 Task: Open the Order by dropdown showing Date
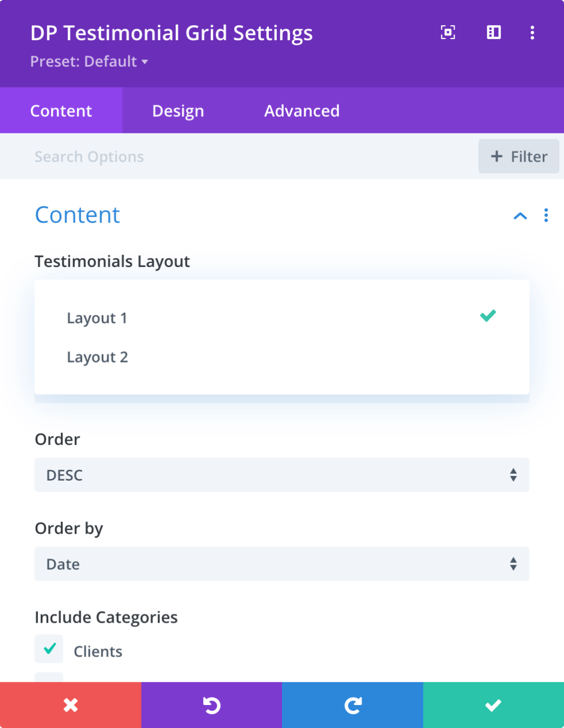[282, 564]
